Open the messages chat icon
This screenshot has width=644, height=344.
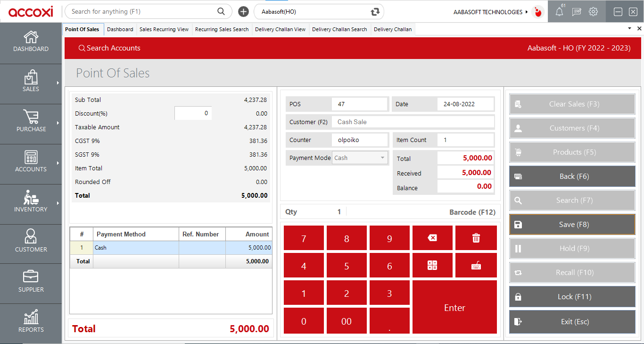click(x=576, y=12)
